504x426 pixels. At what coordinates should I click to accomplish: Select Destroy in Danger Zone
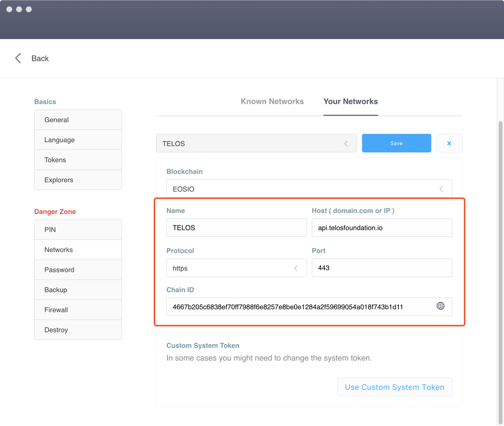point(78,330)
